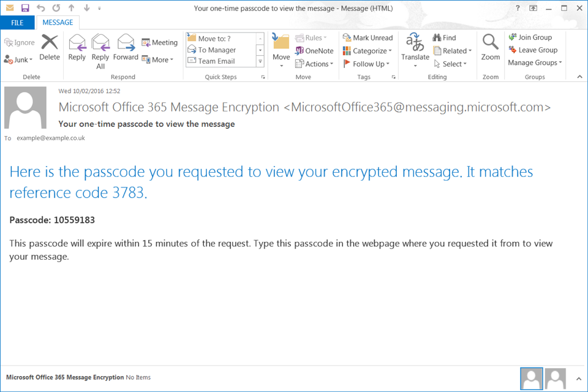The width and height of the screenshot is (588, 392).
Task: Expand the Junk dropdown
Action: (x=20, y=60)
